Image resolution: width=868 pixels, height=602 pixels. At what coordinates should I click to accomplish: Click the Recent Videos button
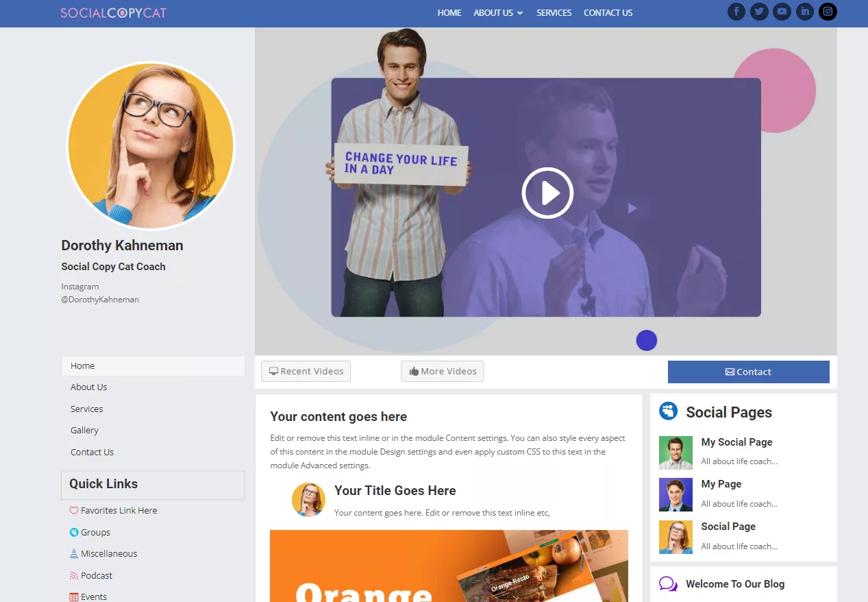(306, 371)
